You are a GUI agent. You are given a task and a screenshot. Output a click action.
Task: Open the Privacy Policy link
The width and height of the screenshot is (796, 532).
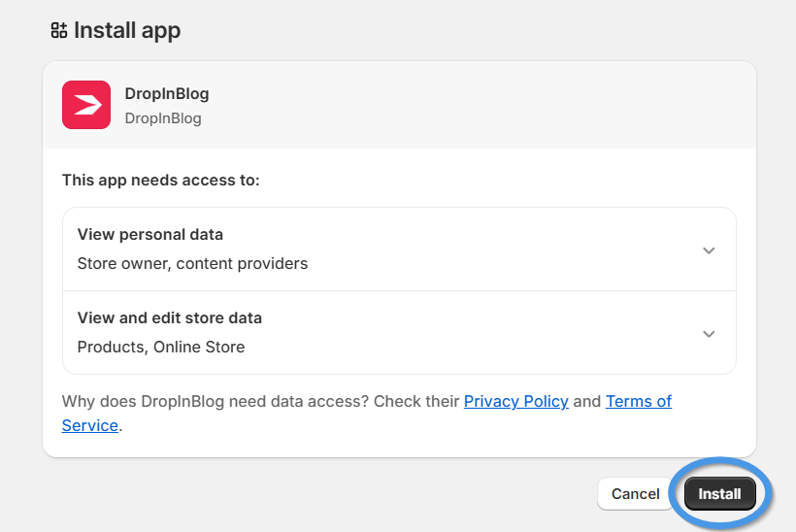pyautogui.click(x=515, y=401)
